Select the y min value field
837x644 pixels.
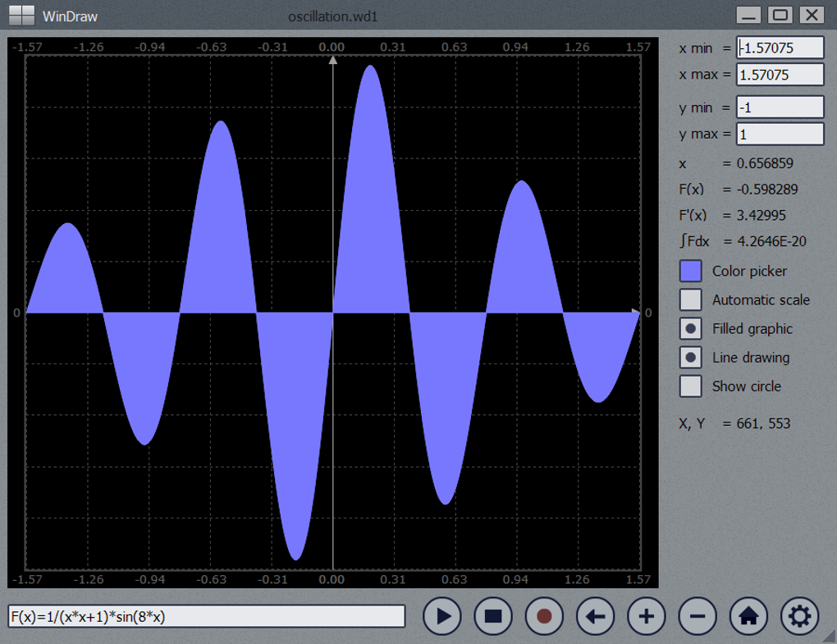click(780, 107)
